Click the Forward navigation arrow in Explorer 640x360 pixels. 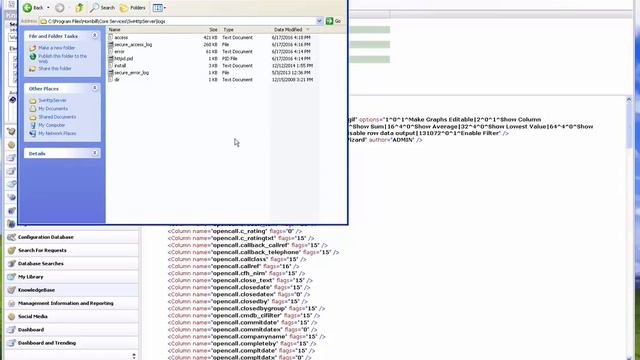point(60,8)
